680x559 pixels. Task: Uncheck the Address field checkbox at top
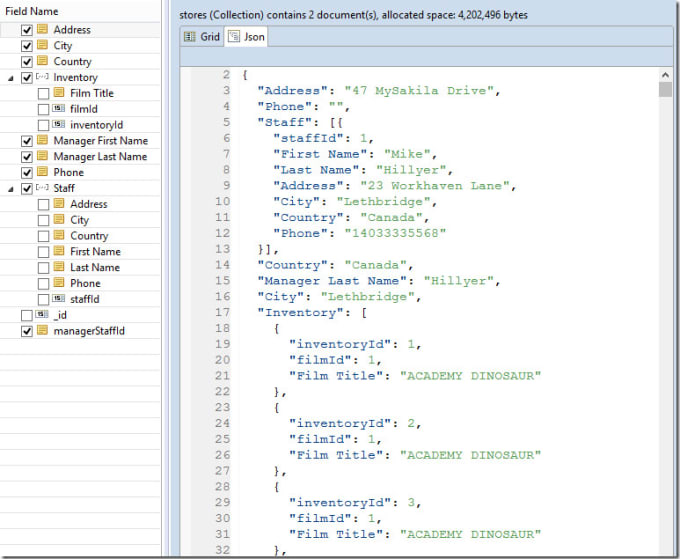[27, 30]
